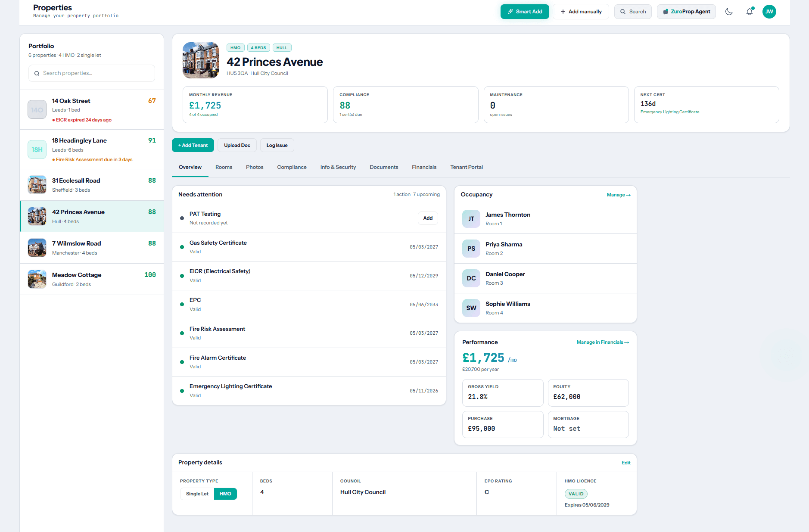
Task: Click Add for PAT Testing
Action: click(x=428, y=218)
